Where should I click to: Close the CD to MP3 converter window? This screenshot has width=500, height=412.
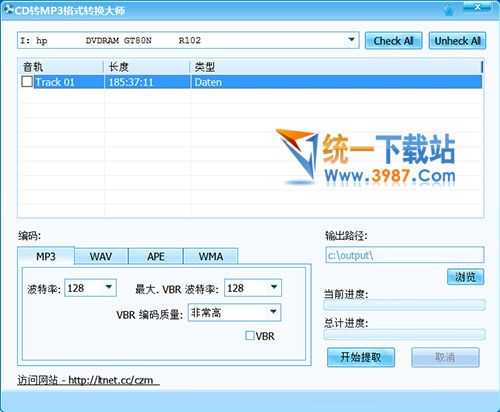point(478,8)
